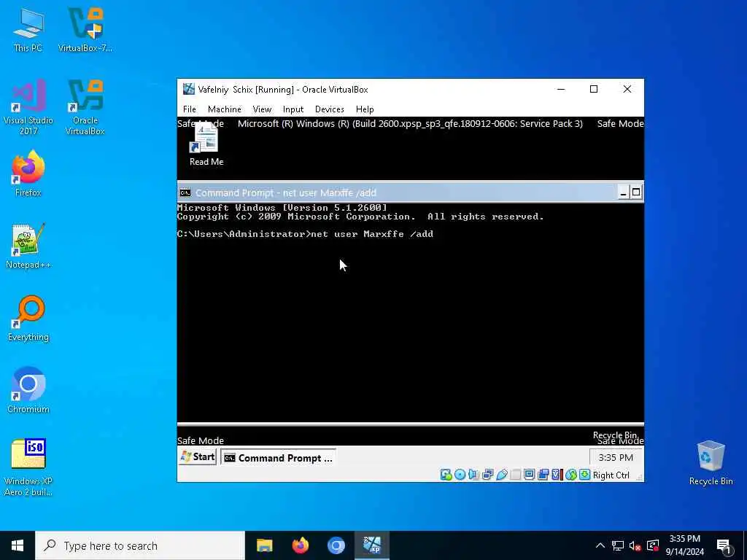747x560 pixels.
Task: Minimize the Command Prompt window inside the VM
Action: (623, 192)
